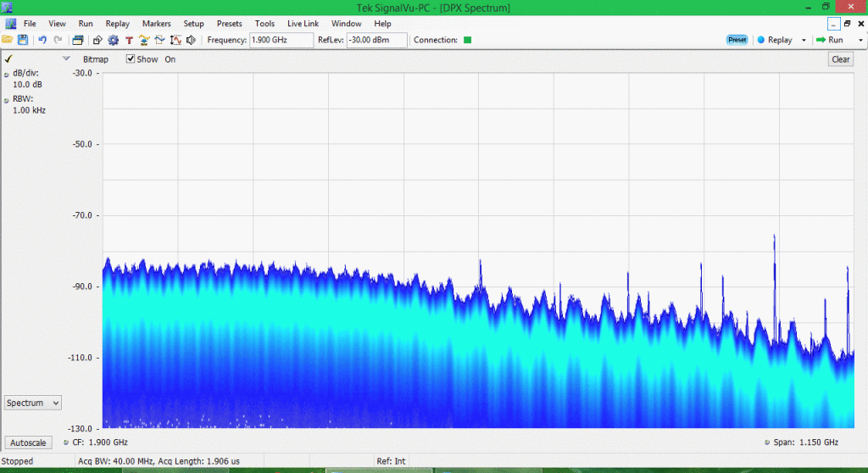
Task: Click the application icon in menu bar
Action: pyautogui.click(x=10, y=23)
